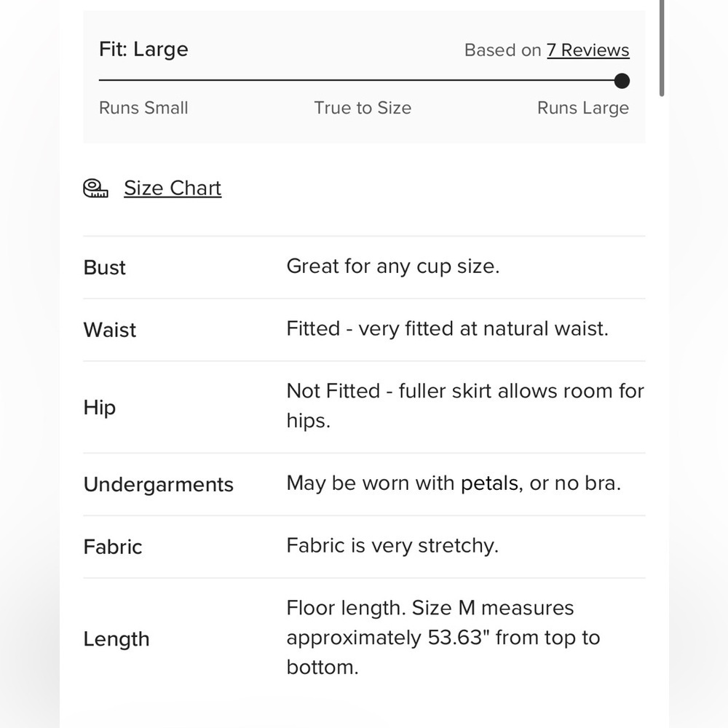
Task: Click the 'Fabric is very stretchy' description
Action: coord(392,545)
